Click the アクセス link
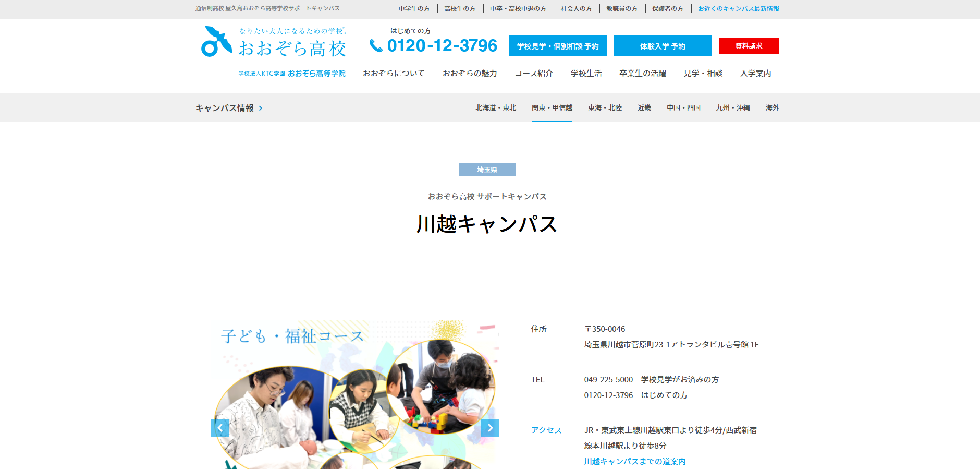The image size is (980, 469). coord(546,430)
